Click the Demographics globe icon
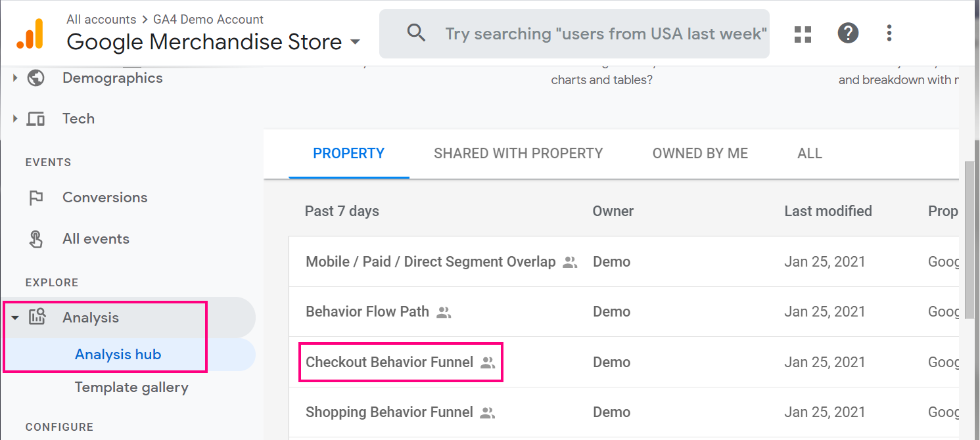Viewport: 980px width, 440px height. [x=35, y=78]
